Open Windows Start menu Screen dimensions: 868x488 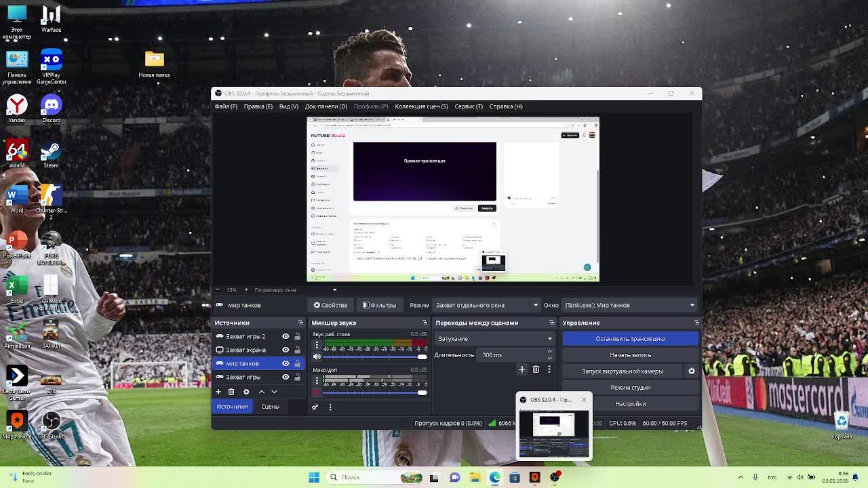pyautogui.click(x=314, y=477)
